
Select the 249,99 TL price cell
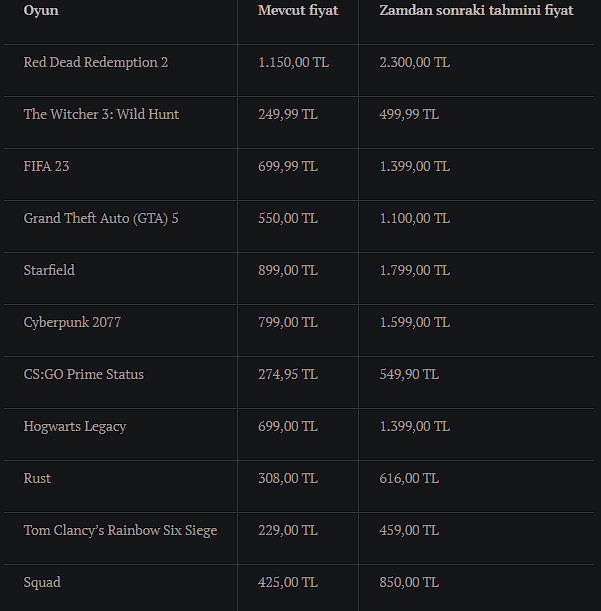point(288,114)
